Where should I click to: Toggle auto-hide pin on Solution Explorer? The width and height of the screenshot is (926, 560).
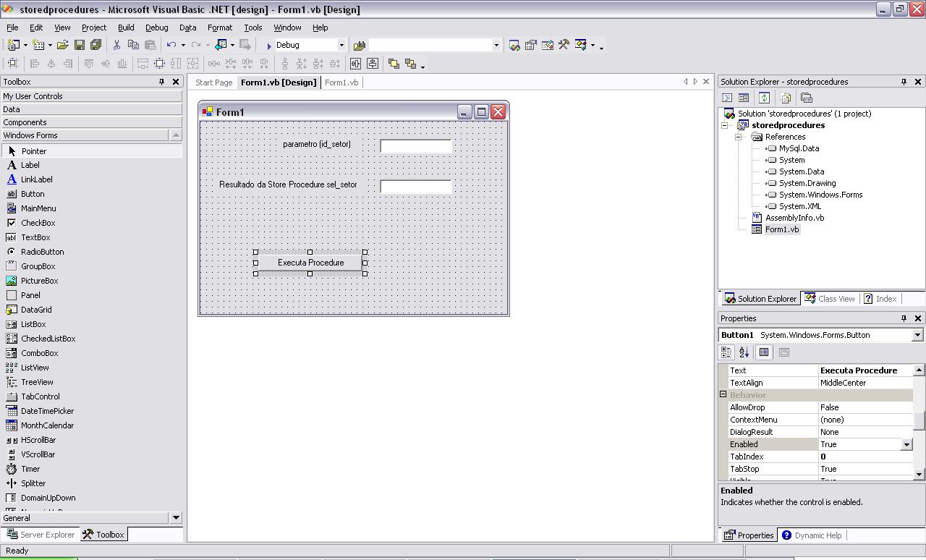pos(904,82)
